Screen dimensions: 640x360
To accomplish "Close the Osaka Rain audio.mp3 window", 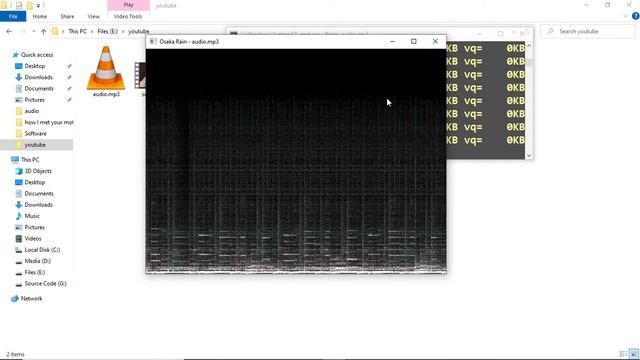I will [435, 41].
